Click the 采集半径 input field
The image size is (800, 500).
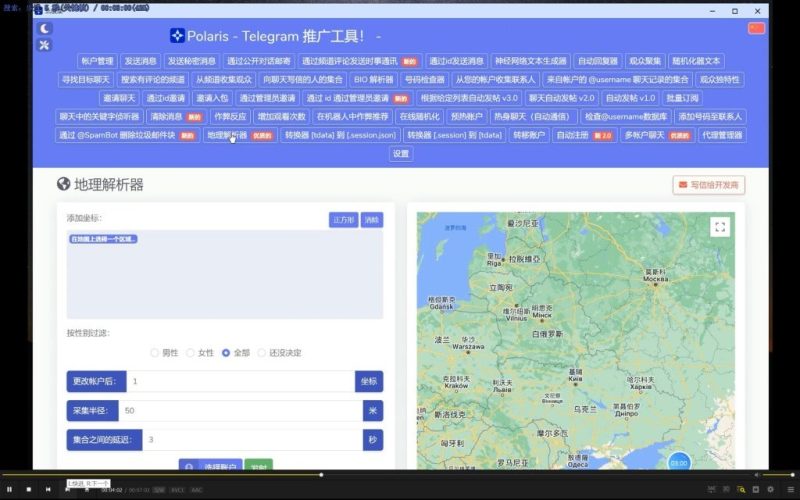click(x=240, y=411)
